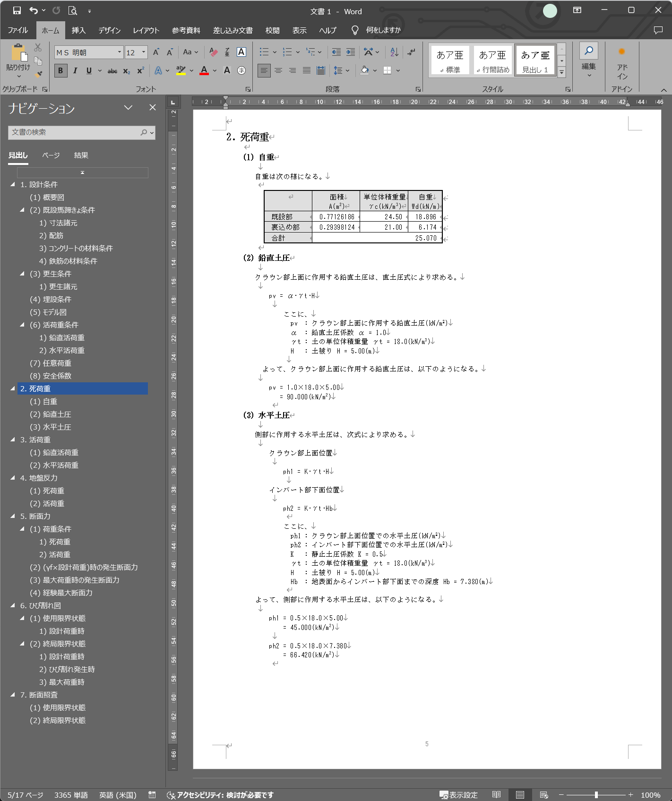Open the font size dropdown showing 12
The height and width of the screenshot is (801, 672).
[144, 52]
